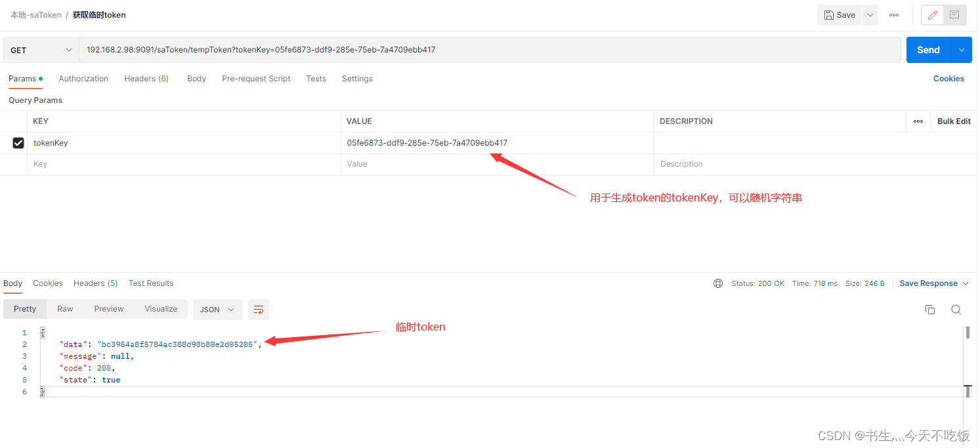The width and height of the screenshot is (980, 448).
Task: Open the more actions ellipsis menu
Action: (x=894, y=15)
